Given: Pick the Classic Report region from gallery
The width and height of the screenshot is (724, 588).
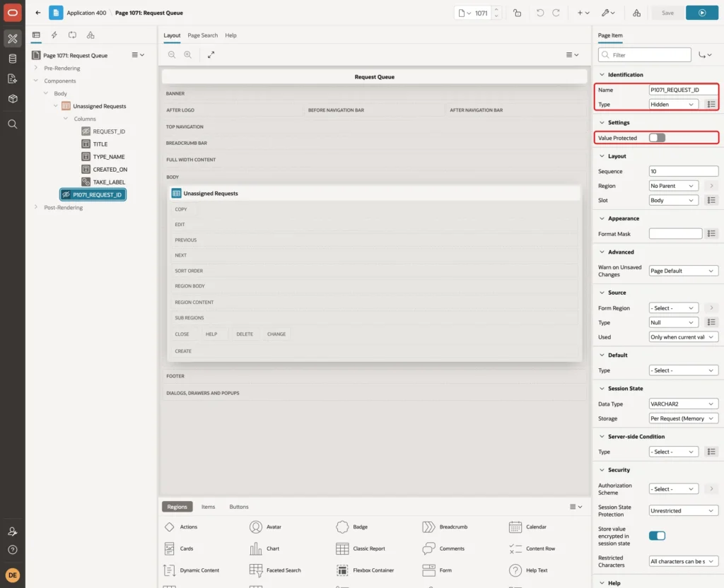Looking at the screenshot, I should [x=361, y=548].
